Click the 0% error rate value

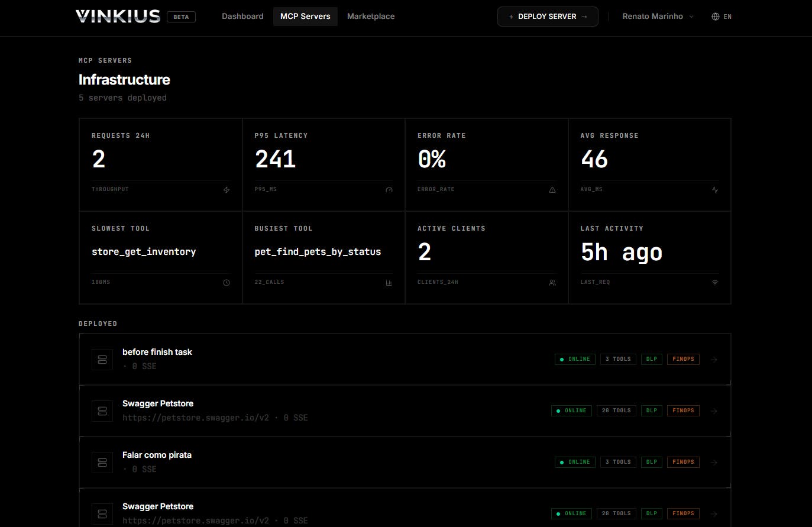(432, 159)
